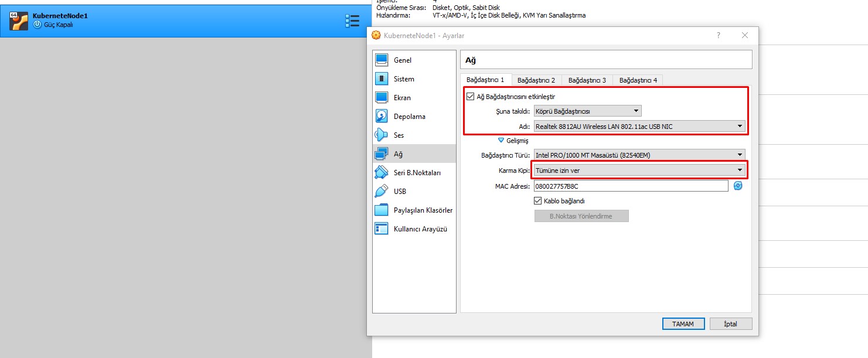Toggle the Kablo bağlandı checkbox
Image resolution: width=868 pixels, height=358 pixels.
click(538, 201)
